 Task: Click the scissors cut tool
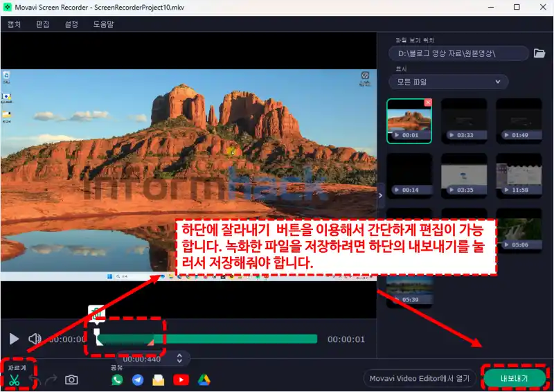[14, 380]
